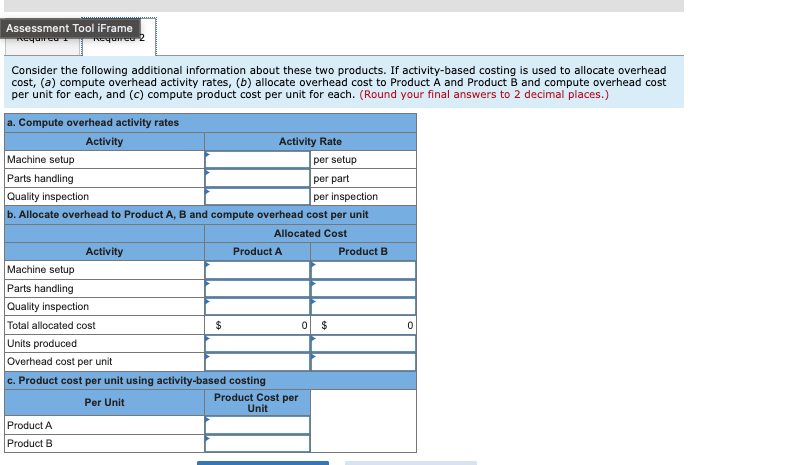Image resolution: width=808 pixels, height=465 pixels.
Task: Click 'Units produced' row label
Action: [42, 343]
